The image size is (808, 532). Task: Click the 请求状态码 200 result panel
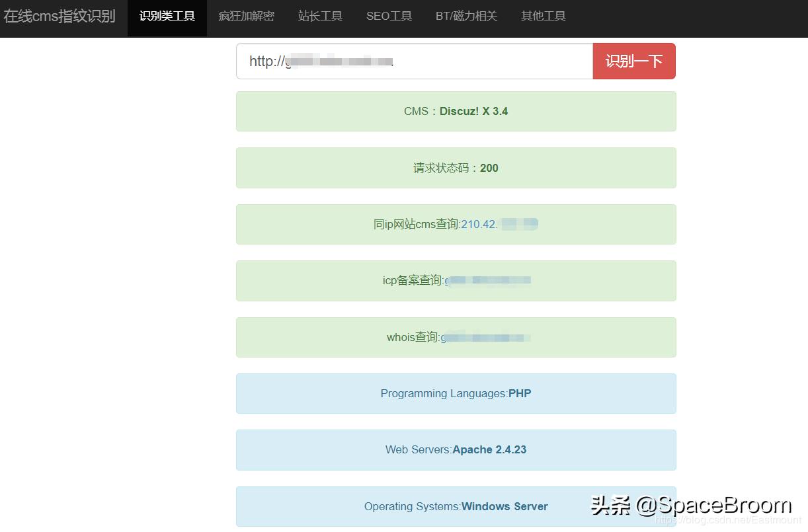click(x=456, y=168)
